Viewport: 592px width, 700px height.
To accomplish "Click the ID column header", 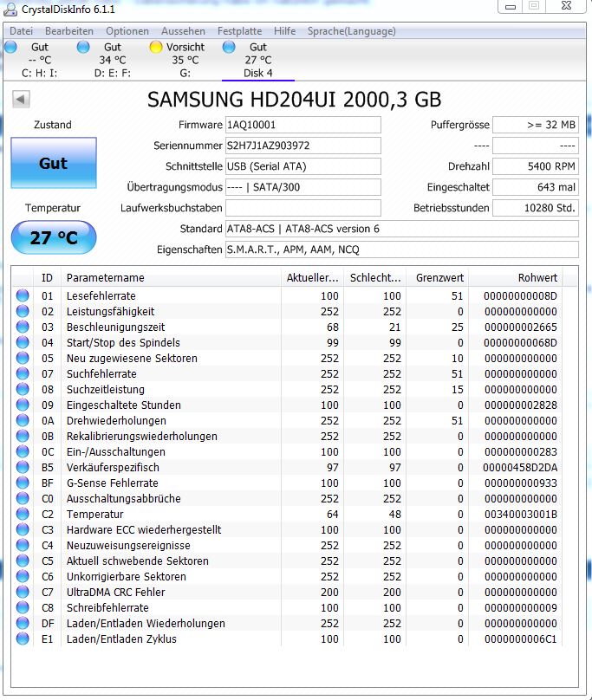I will coord(47,278).
